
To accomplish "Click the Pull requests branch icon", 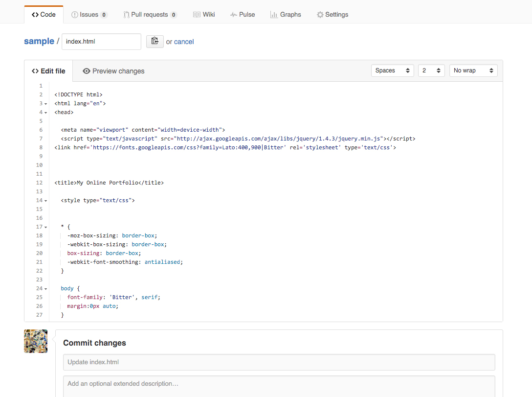I will [126, 15].
